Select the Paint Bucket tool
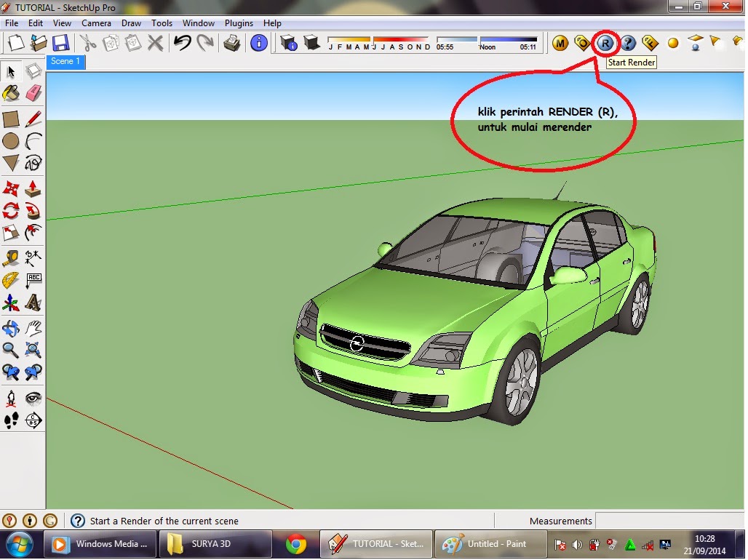Viewport: 748px width, 560px height. click(x=12, y=92)
